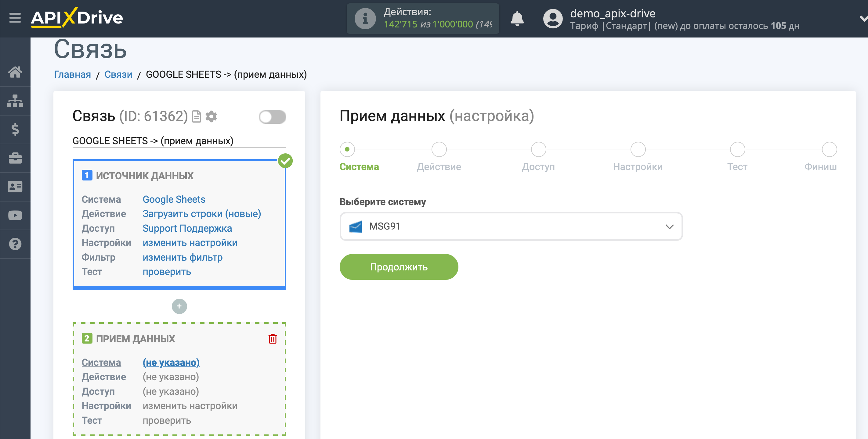The image size is (868, 439).
Task: Open Google Sheets system link
Action: click(x=174, y=199)
